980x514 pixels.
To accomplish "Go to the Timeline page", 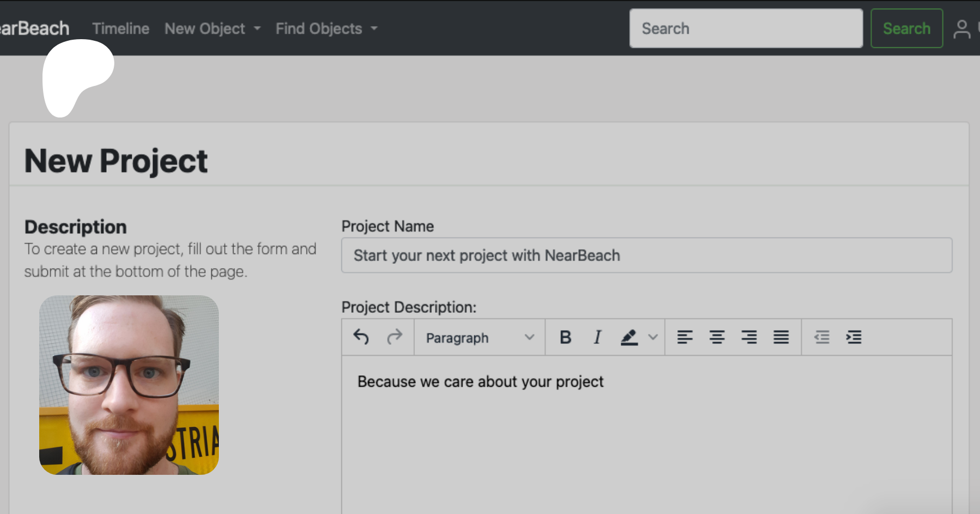I will coord(120,29).
